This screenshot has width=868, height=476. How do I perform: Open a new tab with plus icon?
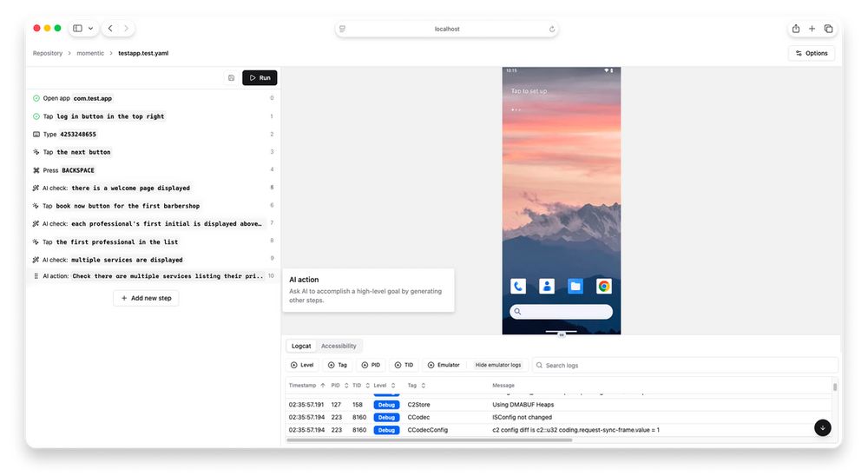[x=812, y=29]
